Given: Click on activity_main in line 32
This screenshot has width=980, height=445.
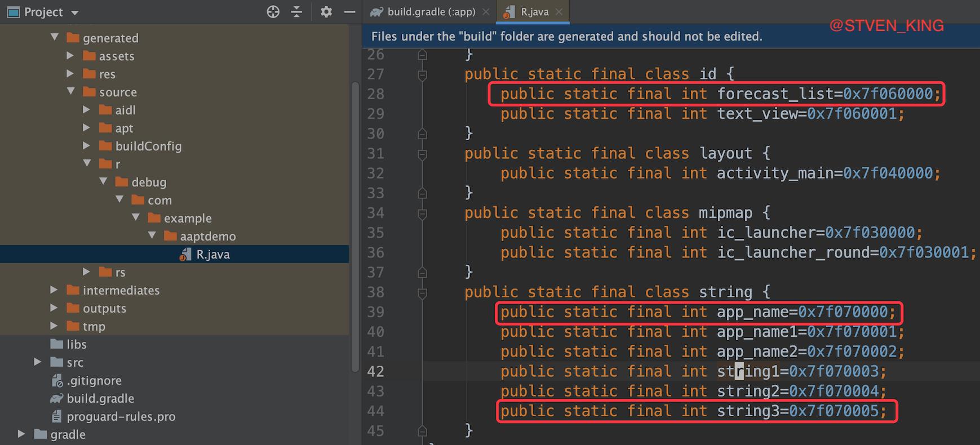Looking at the screenshot, I should (x=775, y=173).
